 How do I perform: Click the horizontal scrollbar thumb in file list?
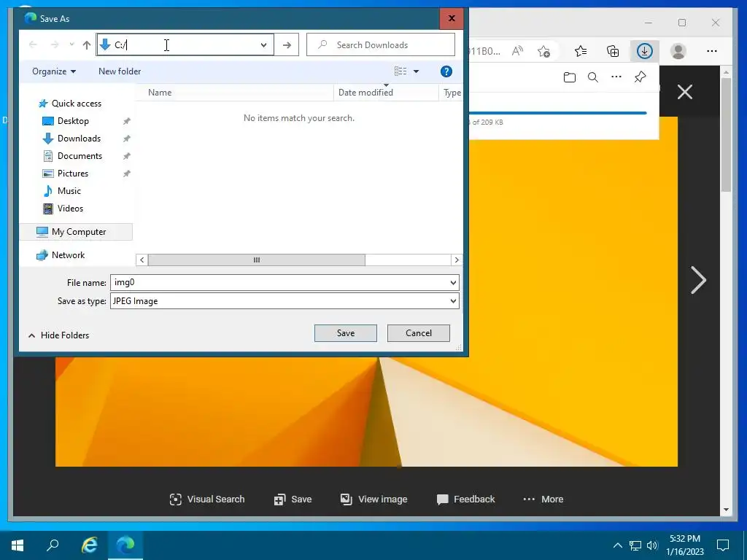click(257, 260)
